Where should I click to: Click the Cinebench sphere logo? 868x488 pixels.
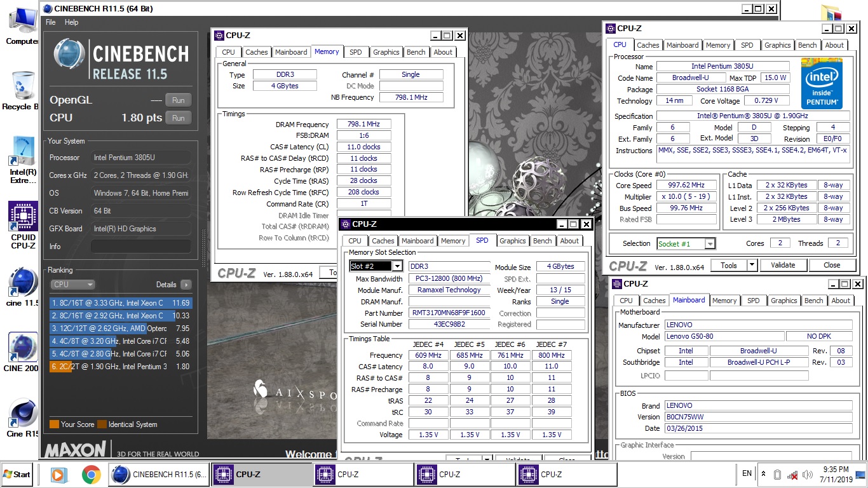coord(69,55)
